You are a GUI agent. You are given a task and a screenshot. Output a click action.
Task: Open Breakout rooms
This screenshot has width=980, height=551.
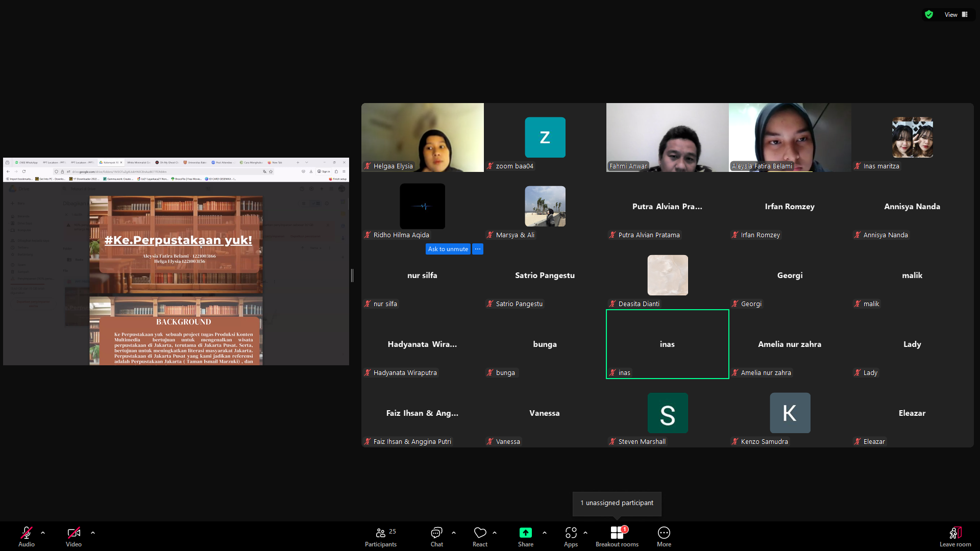coord(617,537)
